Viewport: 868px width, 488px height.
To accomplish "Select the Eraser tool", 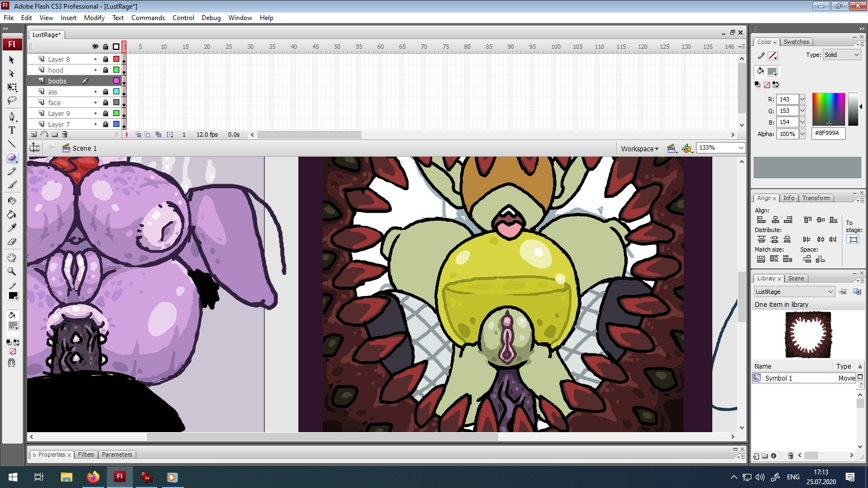I will click(x=11, y=242).
